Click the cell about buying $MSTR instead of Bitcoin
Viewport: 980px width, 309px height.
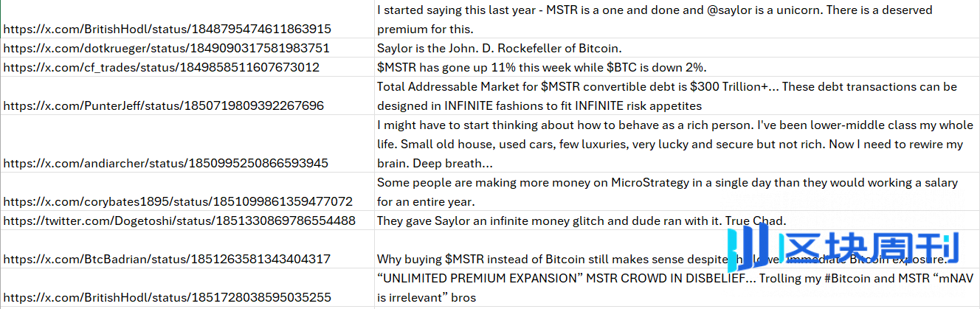point(677,249)
